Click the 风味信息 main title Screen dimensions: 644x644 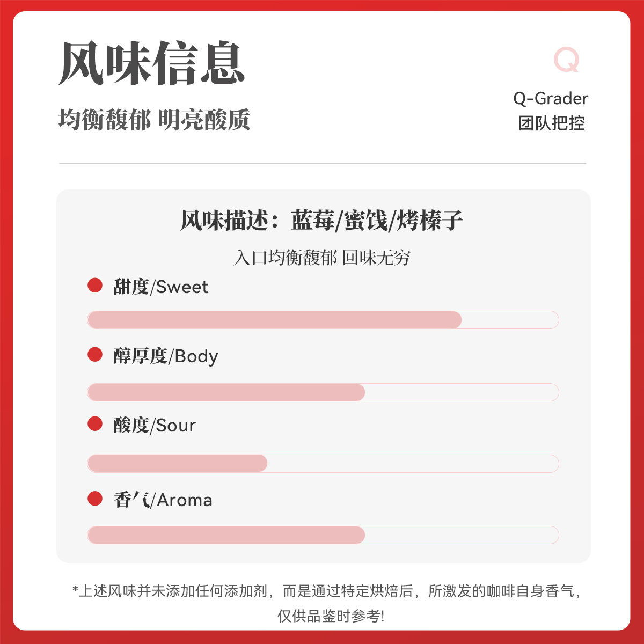tap(152, 63)
